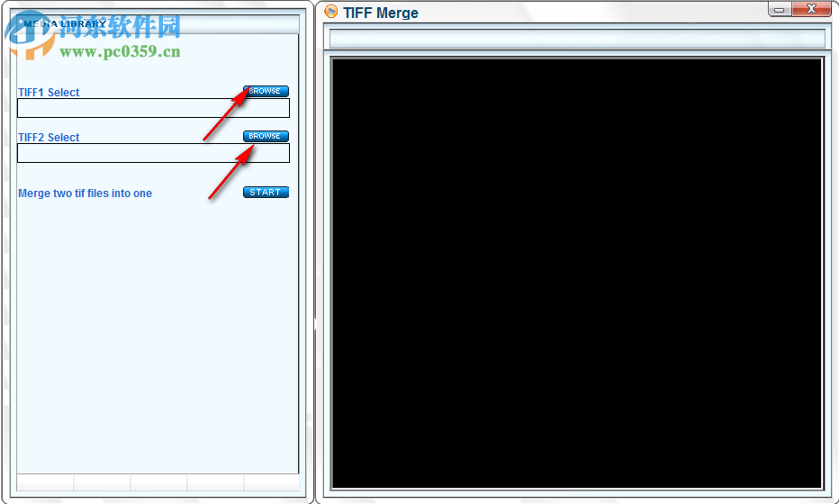
Task: Click the watermark logo icon beside MEDIA LIBRARY
Action: pos(30,35)
